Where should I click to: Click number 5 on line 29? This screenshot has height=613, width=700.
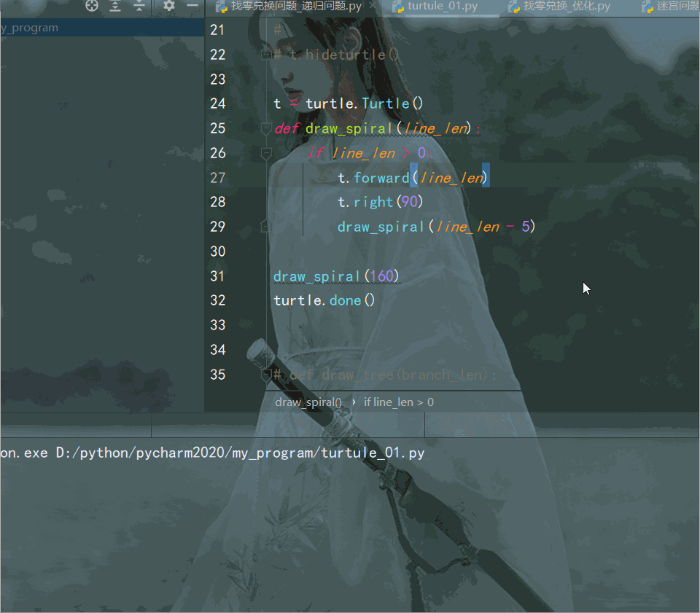point(526,227)
